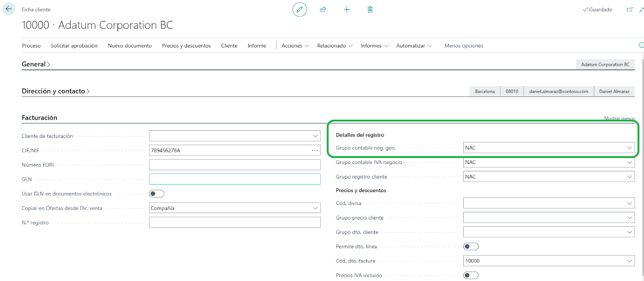Go back using the arrow icon

(8, 9)
